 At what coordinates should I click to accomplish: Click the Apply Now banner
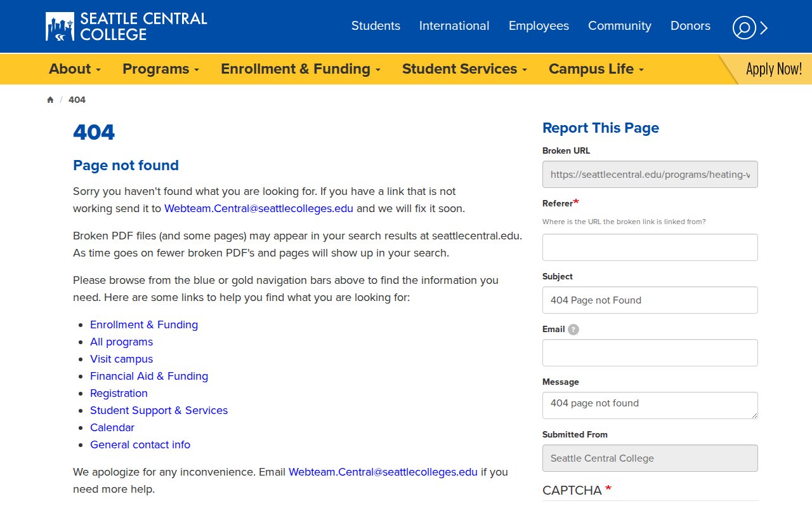pyautogui.click(x=775, y=69)
